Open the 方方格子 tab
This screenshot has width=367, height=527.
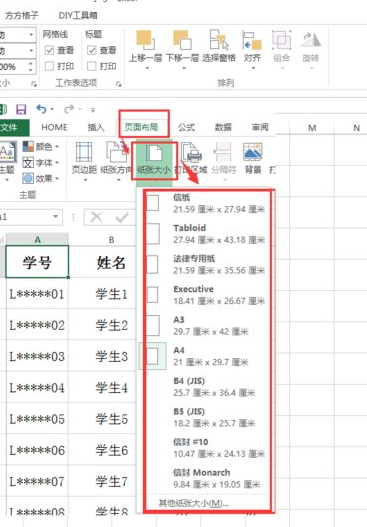click(22, 15)
